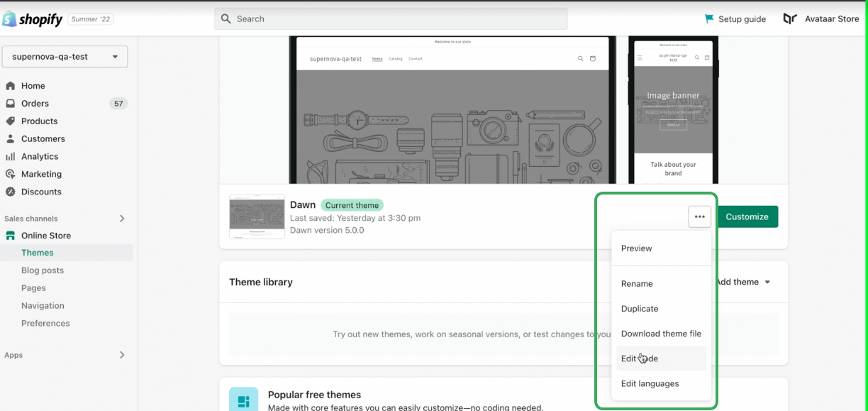
Task: Click the Avataar Store account icon
Action: [x=790, y=18]
